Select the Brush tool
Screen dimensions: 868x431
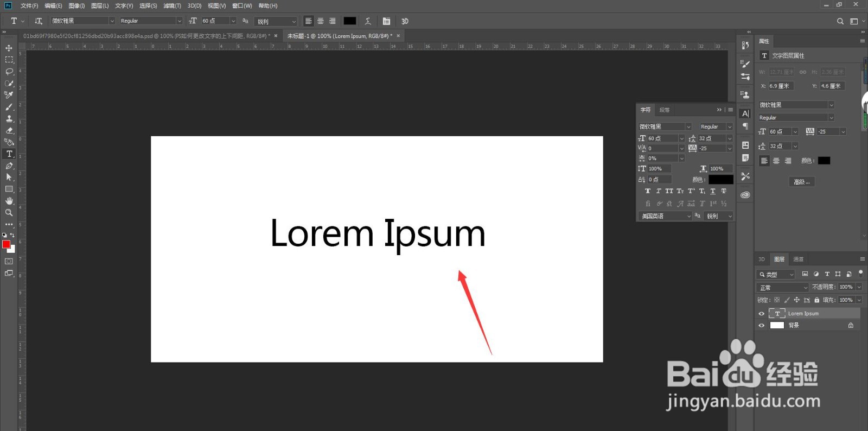tap(9, 107)
